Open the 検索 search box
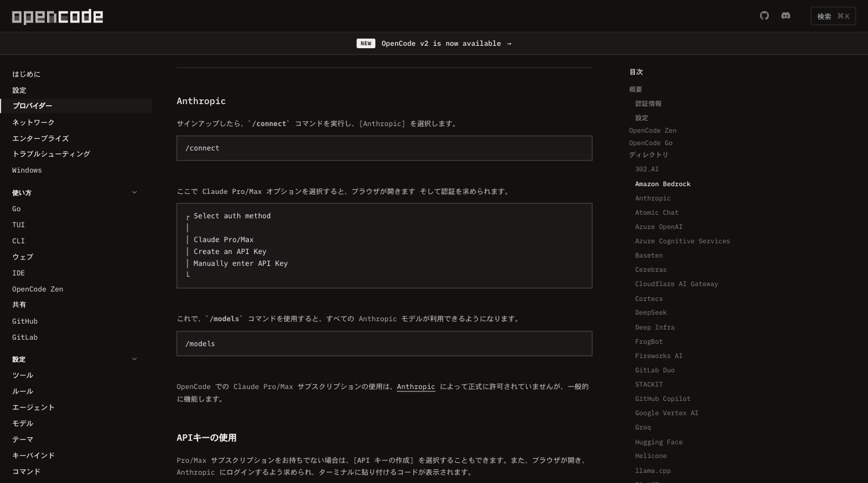 (833, 16)
